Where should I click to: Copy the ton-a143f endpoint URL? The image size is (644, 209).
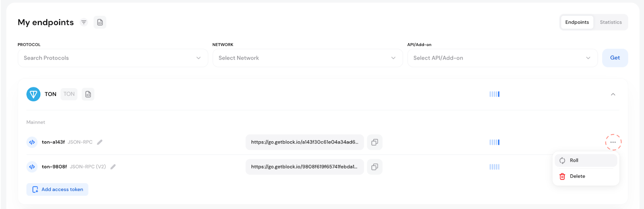tap(375, 142)
